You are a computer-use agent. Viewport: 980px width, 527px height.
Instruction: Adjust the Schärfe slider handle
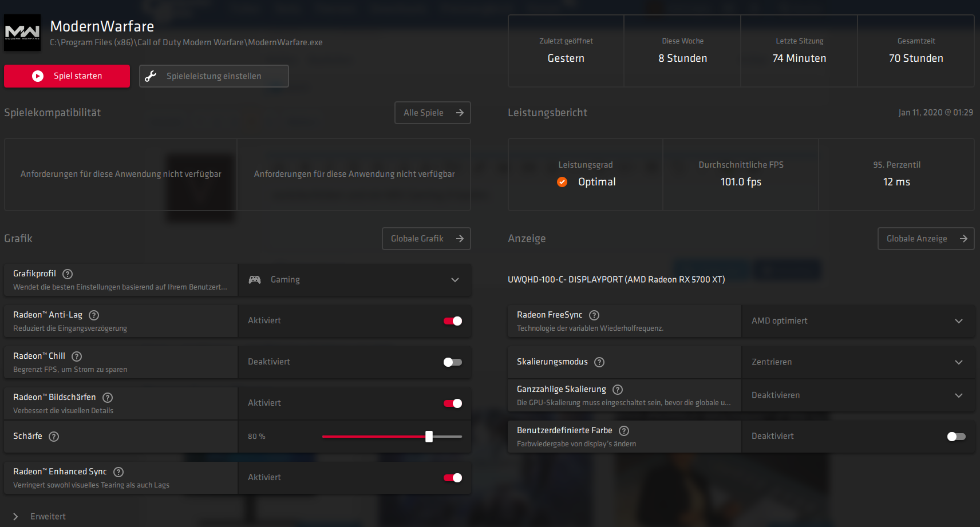click(x=429, y=437)
